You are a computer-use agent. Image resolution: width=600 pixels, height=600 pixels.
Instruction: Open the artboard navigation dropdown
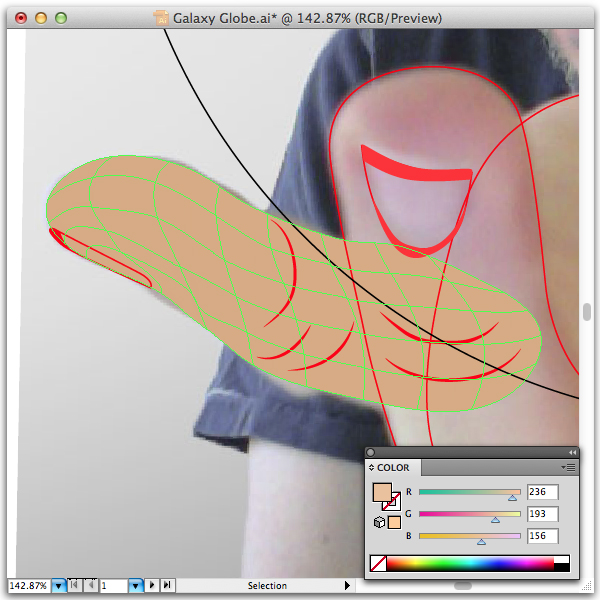click(136, 585)
